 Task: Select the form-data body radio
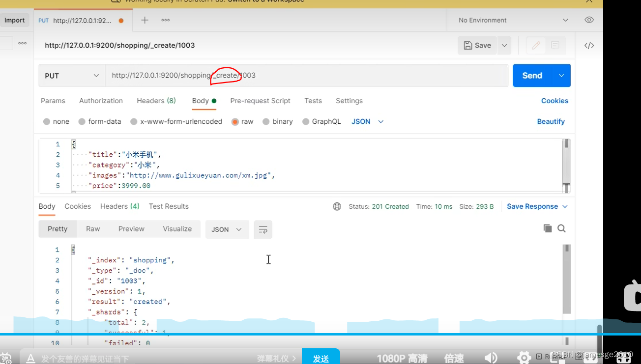pyautogui.click(x=82, y=121)
